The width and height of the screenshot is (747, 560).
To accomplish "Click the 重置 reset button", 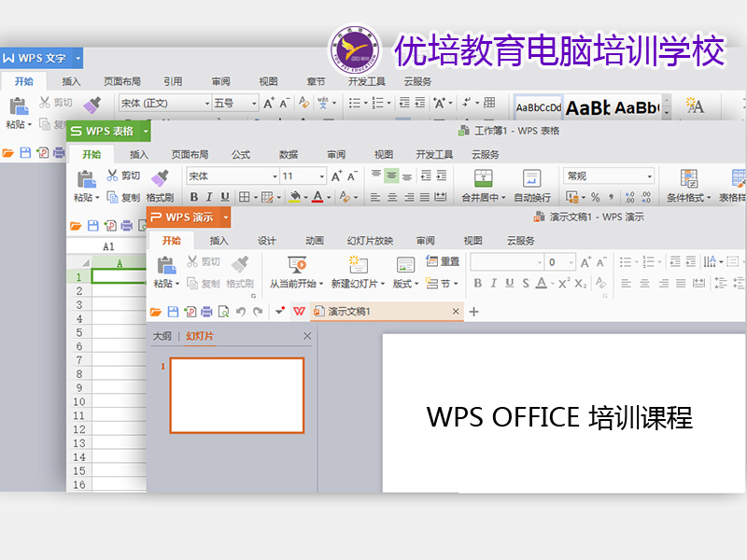I will click(x=443, y=262).
